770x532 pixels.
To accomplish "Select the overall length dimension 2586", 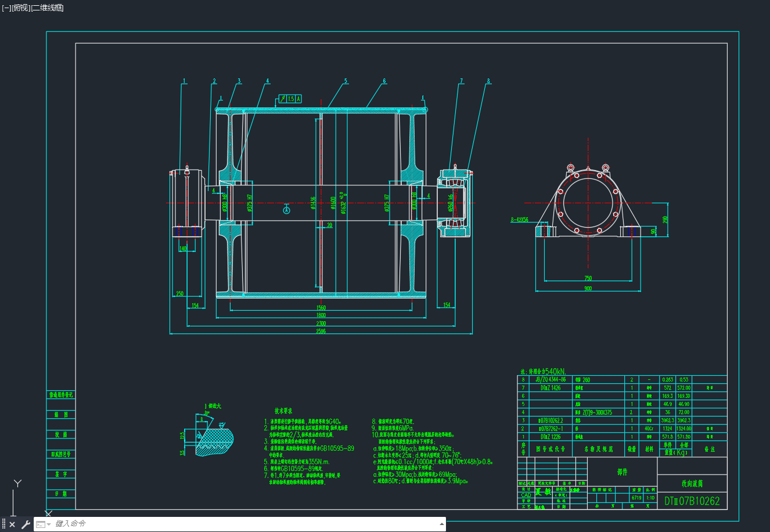I will (x=321, y=331).
